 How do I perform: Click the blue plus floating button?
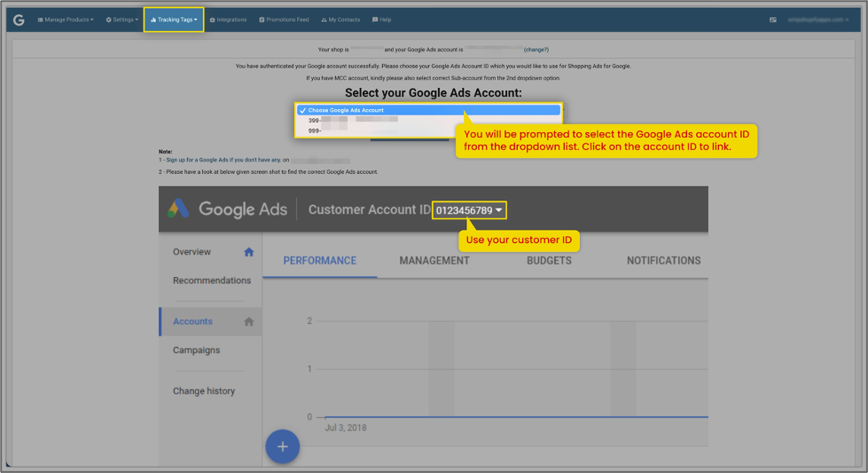(282, 446)
